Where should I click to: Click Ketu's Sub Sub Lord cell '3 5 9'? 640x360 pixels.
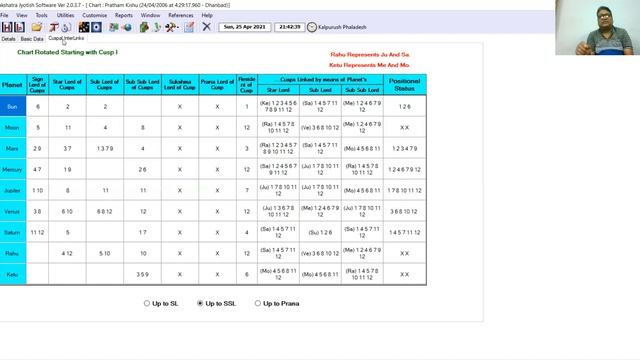(x=142, y=274)
